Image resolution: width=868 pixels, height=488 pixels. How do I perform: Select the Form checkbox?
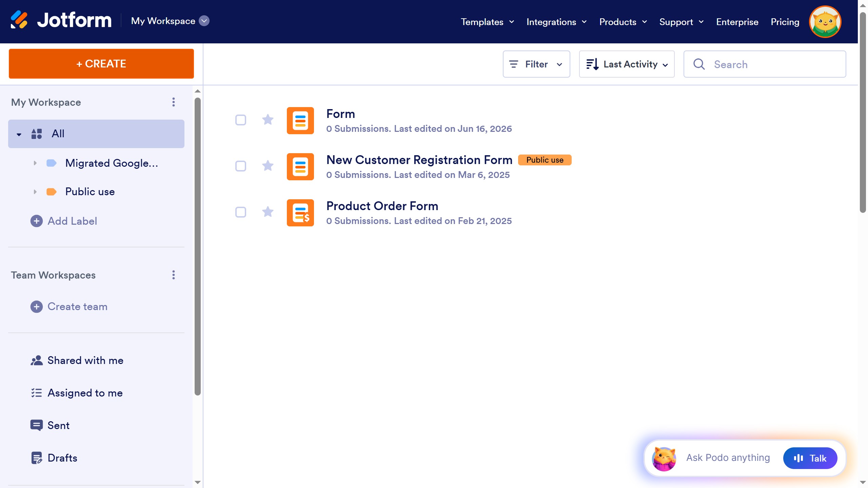pos(241,120)
